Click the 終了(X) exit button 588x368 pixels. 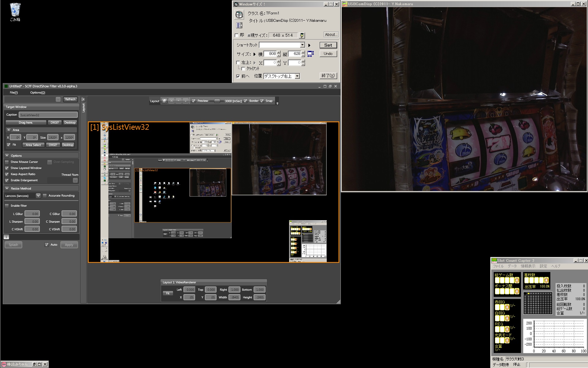click(328, 75)
